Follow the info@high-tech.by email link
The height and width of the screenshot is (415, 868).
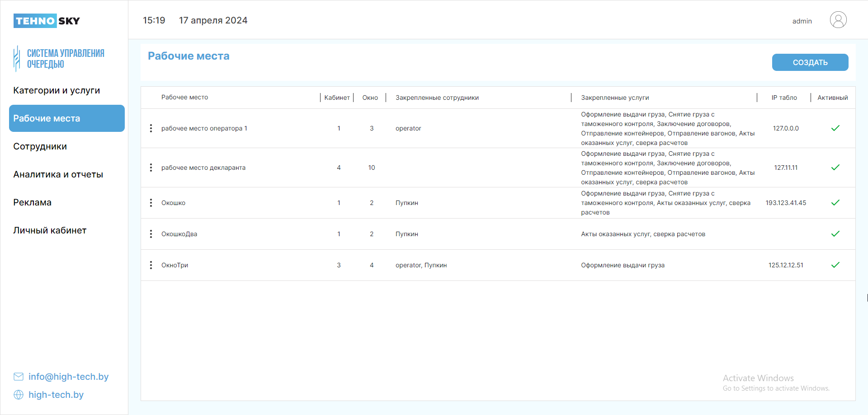point(68,377)
